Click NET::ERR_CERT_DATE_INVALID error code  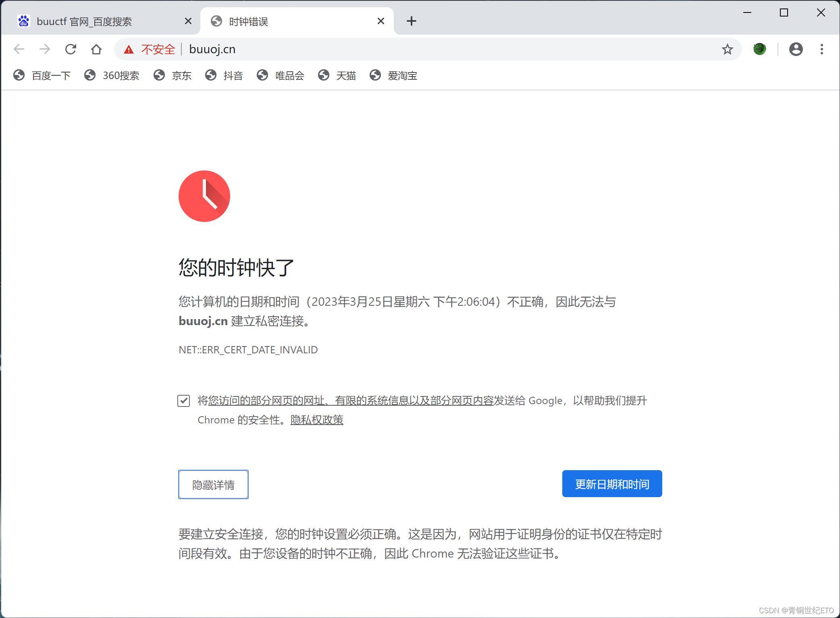click(248, 350)
